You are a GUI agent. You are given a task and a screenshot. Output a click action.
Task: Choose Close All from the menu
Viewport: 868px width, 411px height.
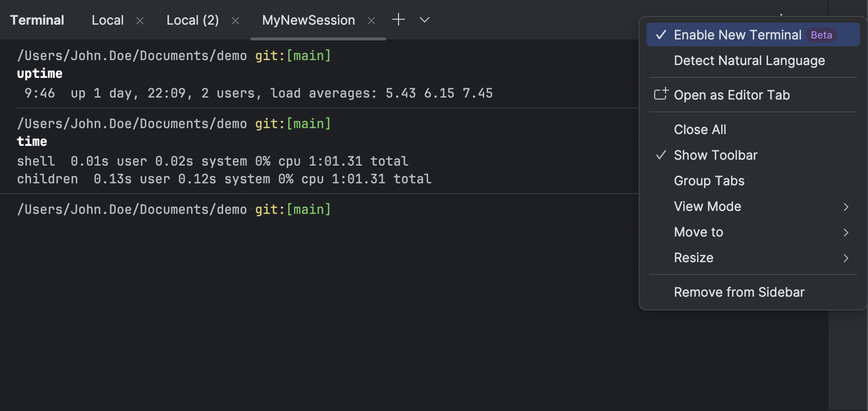[700, 130]
